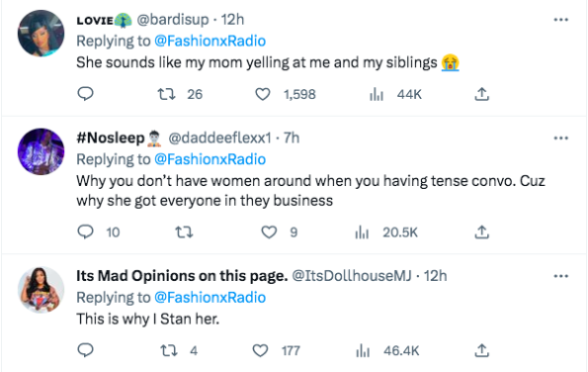Screen dimensions: 588x372
Task: Open 'Its Mad Opinions on this page.' profile name
Action: [182, 276]
